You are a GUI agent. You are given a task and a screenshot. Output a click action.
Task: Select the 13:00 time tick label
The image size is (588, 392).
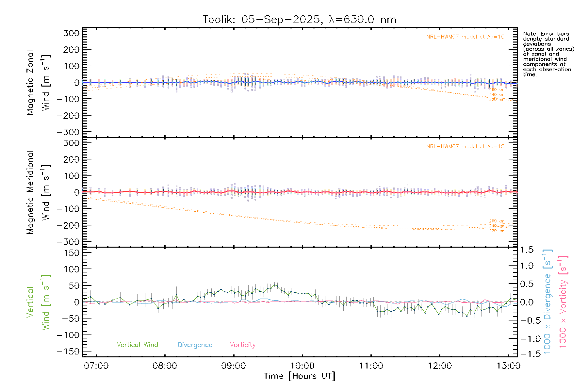pyautogui.click(x=508, y=366)
